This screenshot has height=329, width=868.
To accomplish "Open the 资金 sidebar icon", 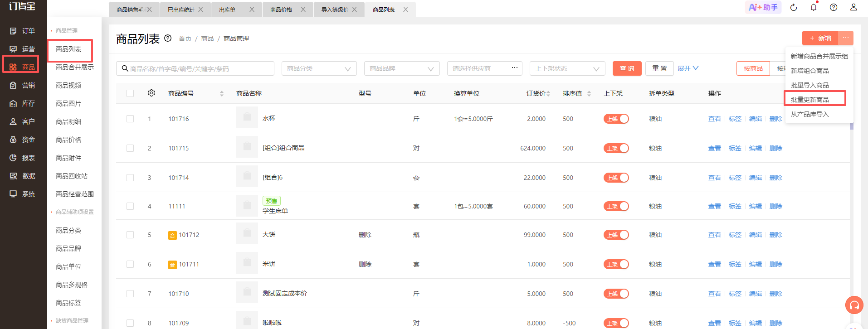I will pos(13,140).
